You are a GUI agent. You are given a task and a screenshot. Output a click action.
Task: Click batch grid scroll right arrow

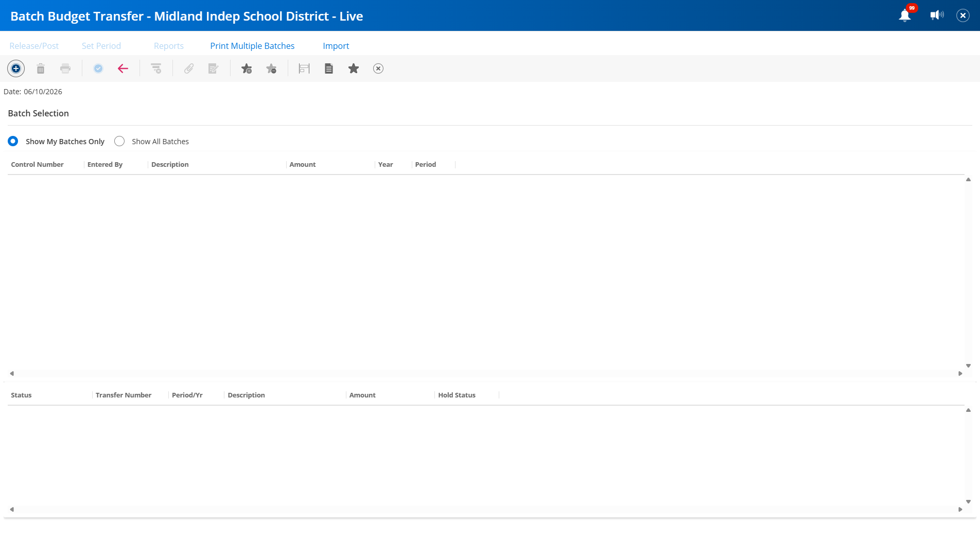960,373
